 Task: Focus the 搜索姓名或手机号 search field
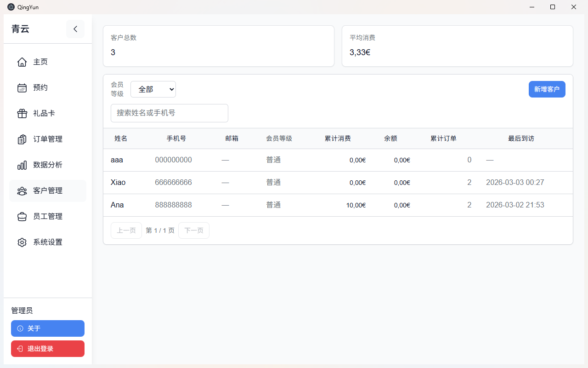[170, 113]
